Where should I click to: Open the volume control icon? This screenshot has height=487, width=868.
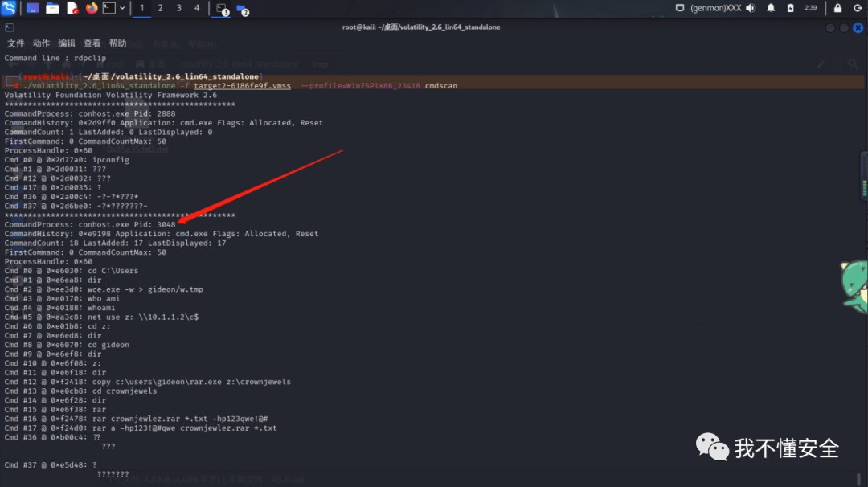click(751, 8)
